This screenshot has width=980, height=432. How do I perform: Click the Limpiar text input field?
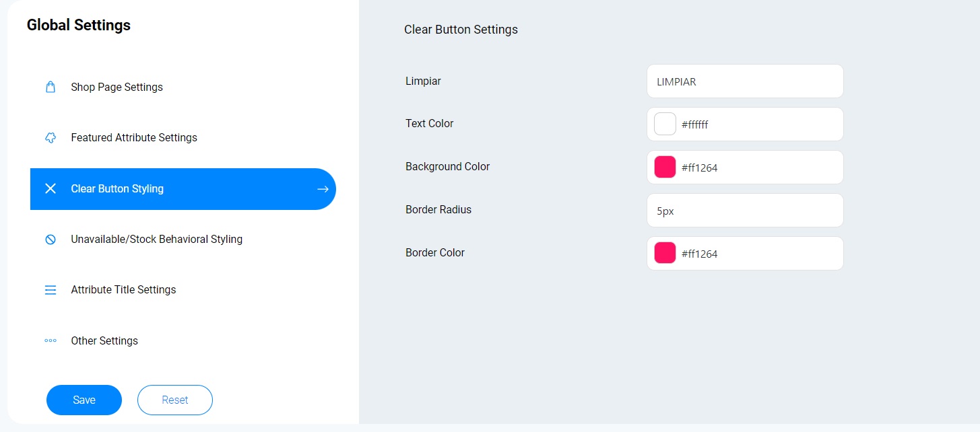click(744, 81)
